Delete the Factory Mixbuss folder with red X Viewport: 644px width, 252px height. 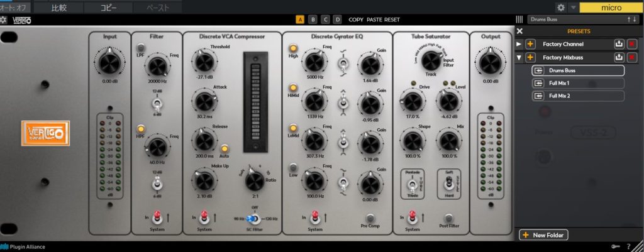632,58
